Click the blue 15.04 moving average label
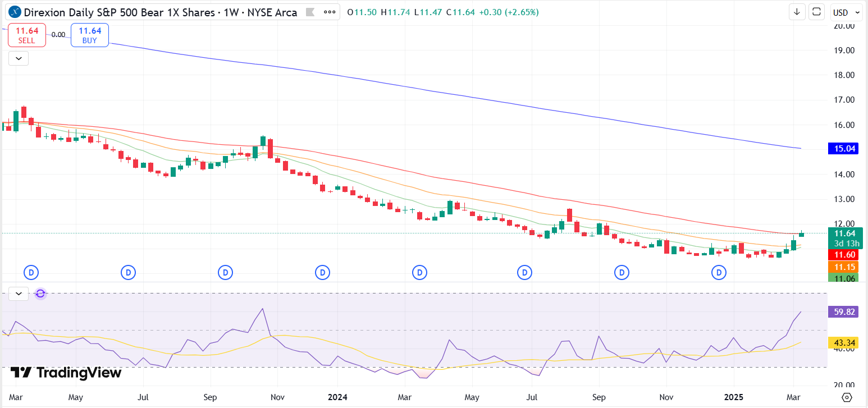Screen dimensions: 868x408 click(x=845, y=149)
